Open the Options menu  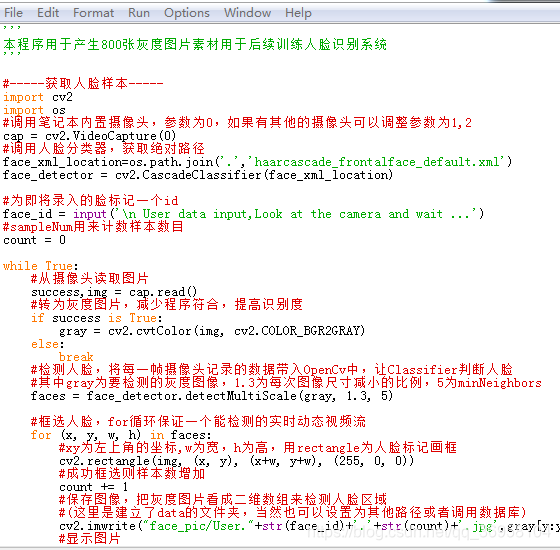187,13
